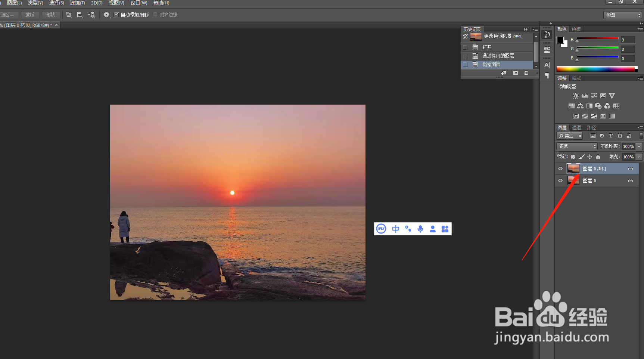This screenshot has height=359, width=644.
Task: Switch to the 通道 tab
Action: pyautogui.click(x=576, y=128)
